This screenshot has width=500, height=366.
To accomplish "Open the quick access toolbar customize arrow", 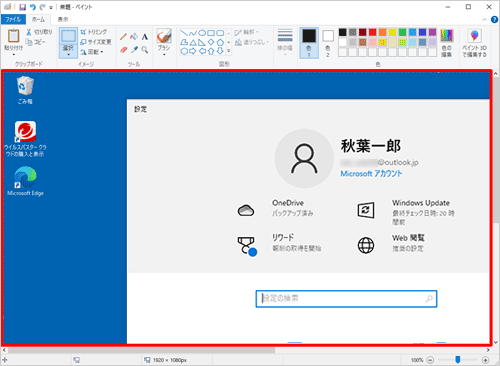I will pos(51,7).
